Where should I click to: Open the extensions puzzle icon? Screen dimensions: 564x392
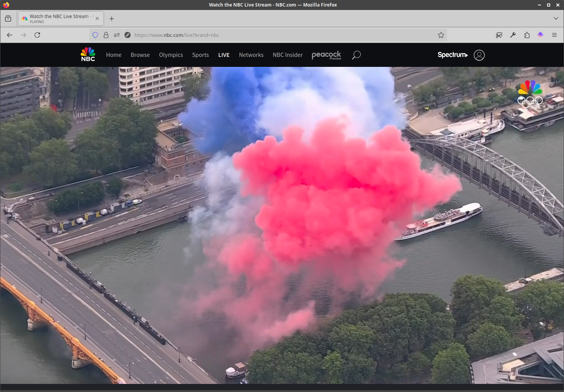tap(527, 35)
